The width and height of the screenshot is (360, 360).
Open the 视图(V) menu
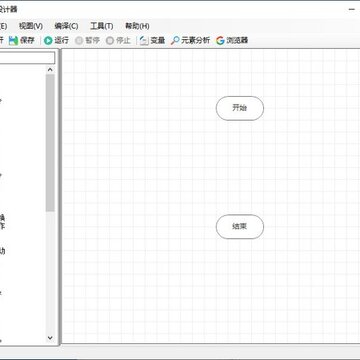tap(31, 26)
